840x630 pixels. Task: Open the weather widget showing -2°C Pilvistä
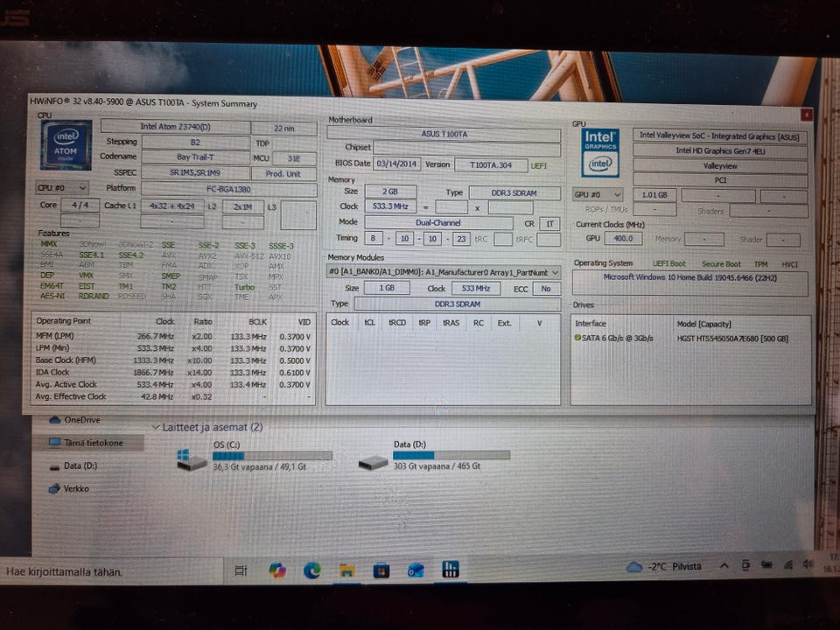point(664,566)
